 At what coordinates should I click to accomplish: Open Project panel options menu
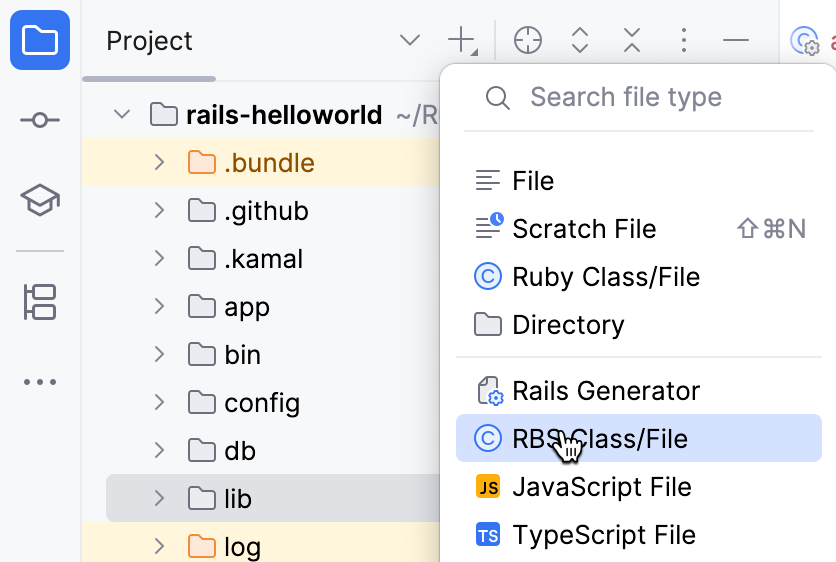684,41
